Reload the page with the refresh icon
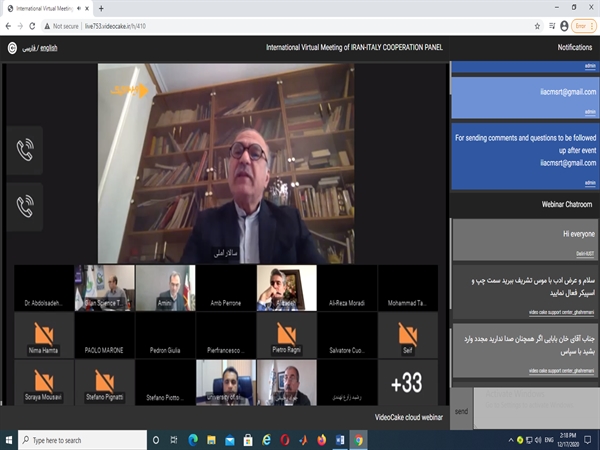This screenshot has height=450, width=600. 32,26
